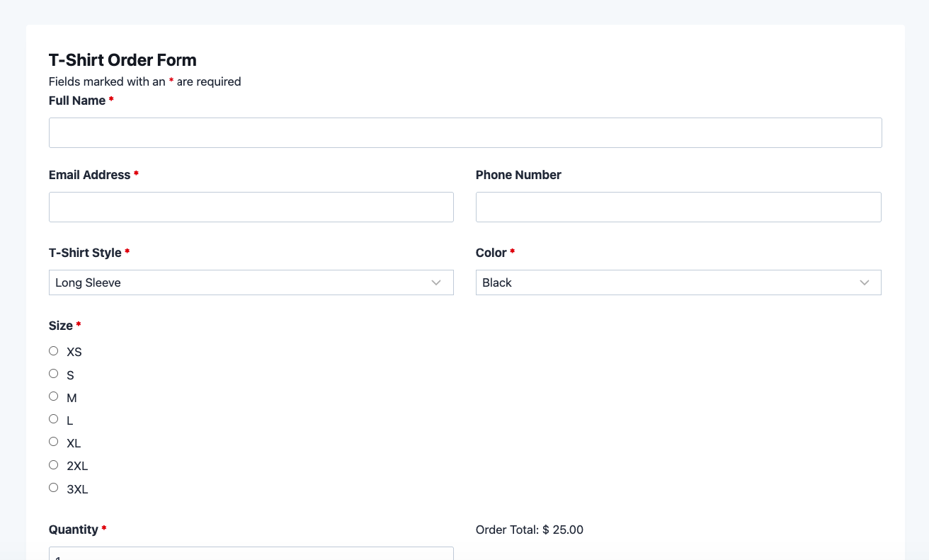Pick the M size option
Screen dimensions: 929x560
pos(54,396)
